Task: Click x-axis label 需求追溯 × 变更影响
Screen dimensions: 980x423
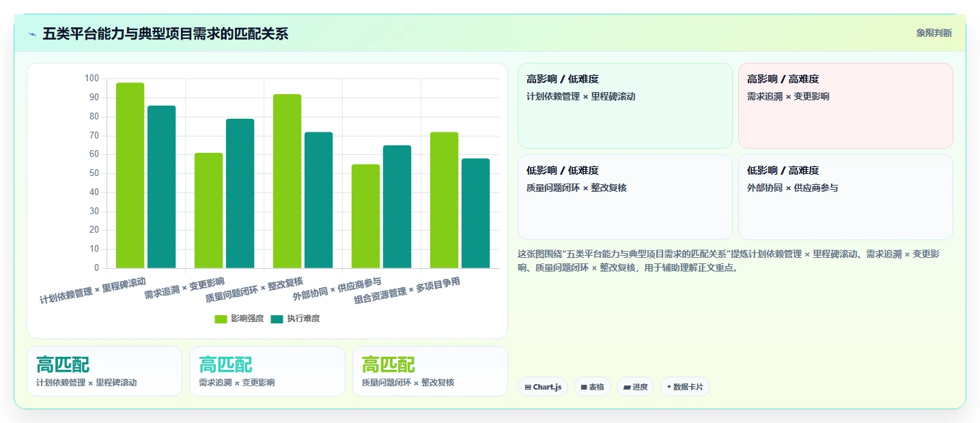Action: click(184, 289)
